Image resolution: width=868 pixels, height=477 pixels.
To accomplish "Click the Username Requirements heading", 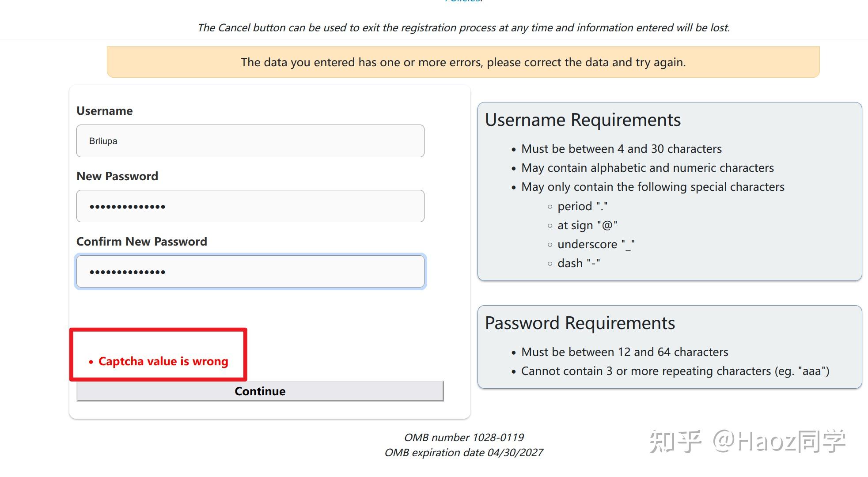I will click(583, 120).
